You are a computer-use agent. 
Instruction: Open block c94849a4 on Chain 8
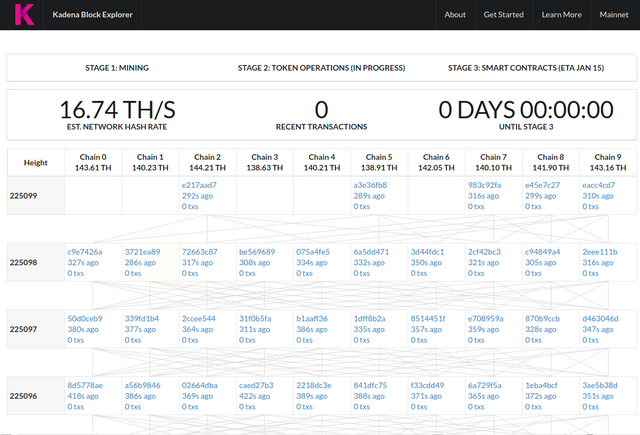coord(542,252)
